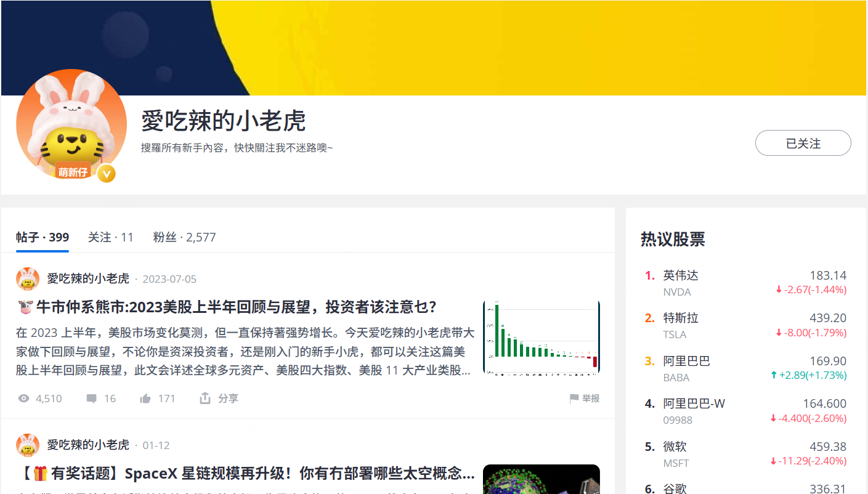The height and width of the screenshot is (494, 868).
Task: Click the 2023-07-05 post date
Action: click(x=169, y=279)
